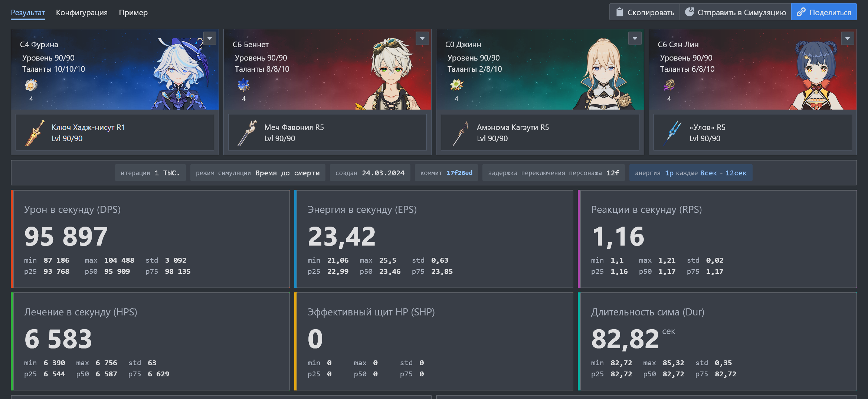The height and width of the screenshot is (399, 868).
Task: Click the Эффективный щит HP card title
Action: 371,312
